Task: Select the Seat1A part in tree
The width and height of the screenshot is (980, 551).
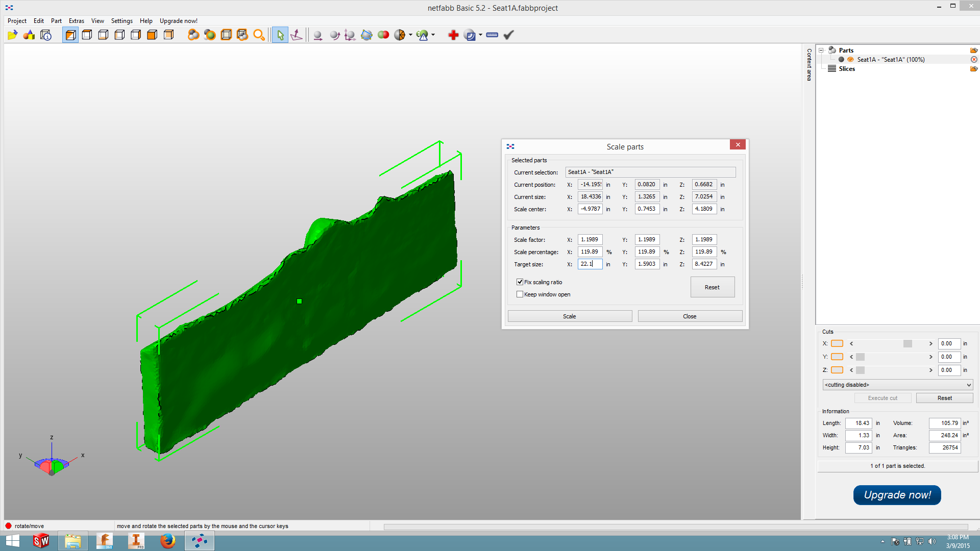Action: 891,60
